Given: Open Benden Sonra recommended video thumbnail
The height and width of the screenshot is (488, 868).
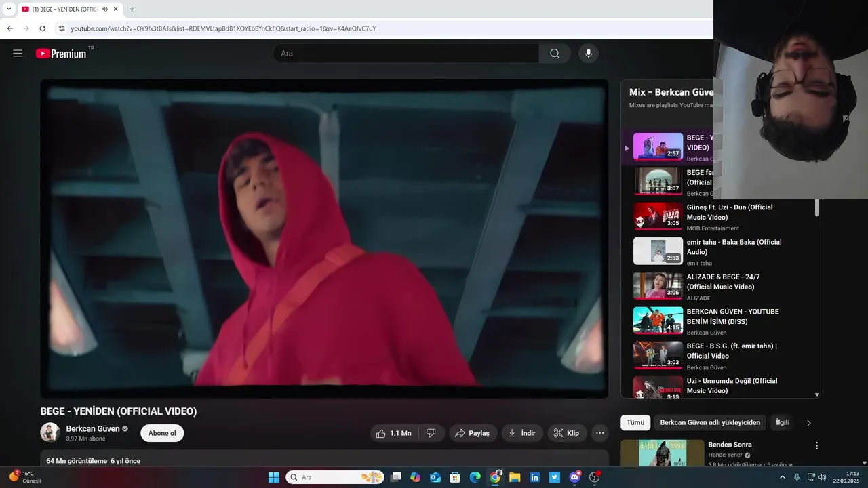Looking at the screenshot, I should [x=662, y=453].
